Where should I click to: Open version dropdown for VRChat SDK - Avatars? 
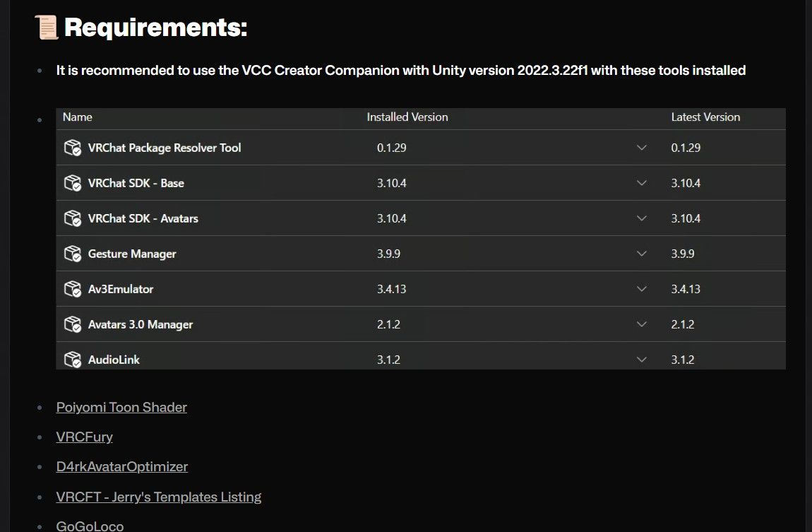pos(642,218)
